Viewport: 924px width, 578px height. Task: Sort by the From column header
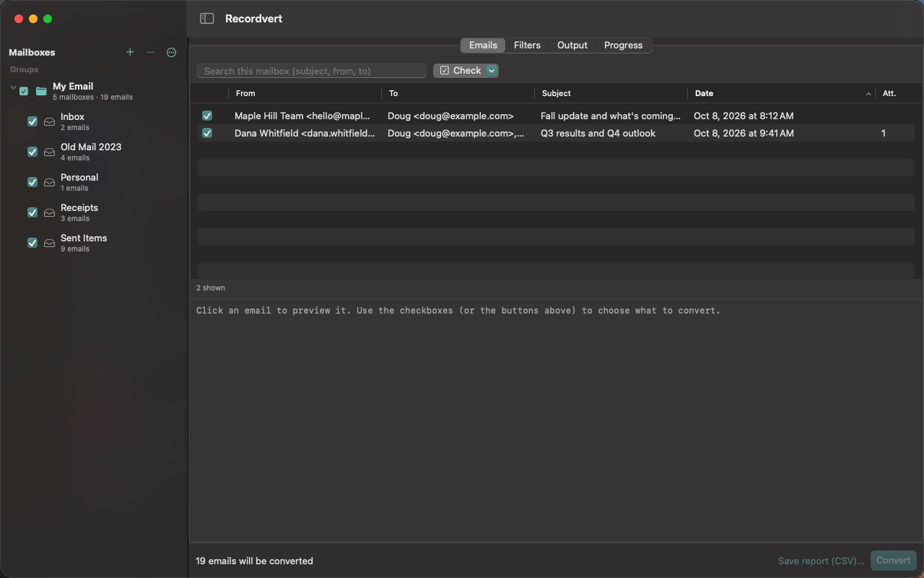tap(304, 93)
